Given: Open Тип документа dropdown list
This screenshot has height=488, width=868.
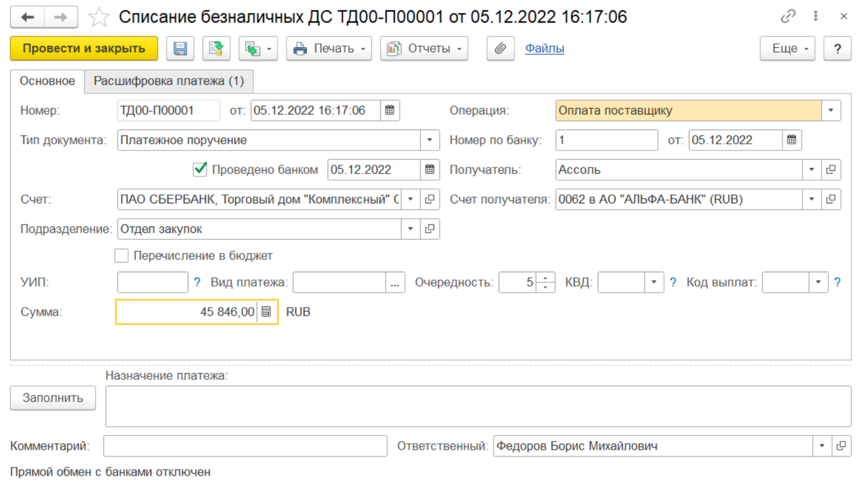Looking at the screenshot, I should click(x=429, y=140).
